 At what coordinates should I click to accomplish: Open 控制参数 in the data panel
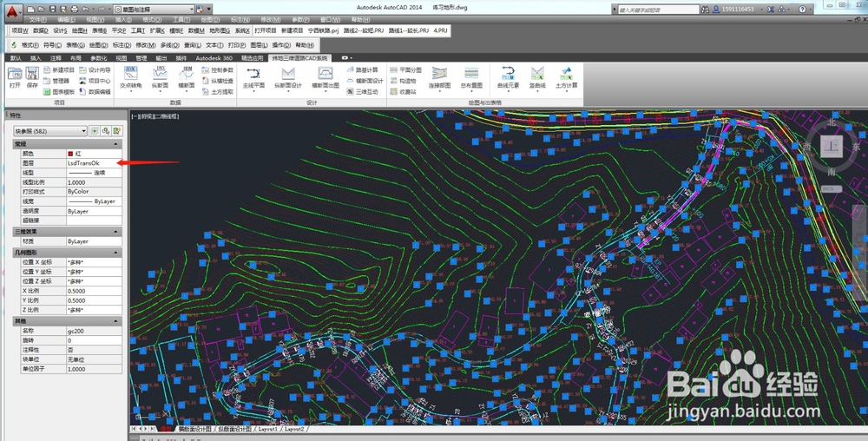pyautogui.click(x=218, y=70)
